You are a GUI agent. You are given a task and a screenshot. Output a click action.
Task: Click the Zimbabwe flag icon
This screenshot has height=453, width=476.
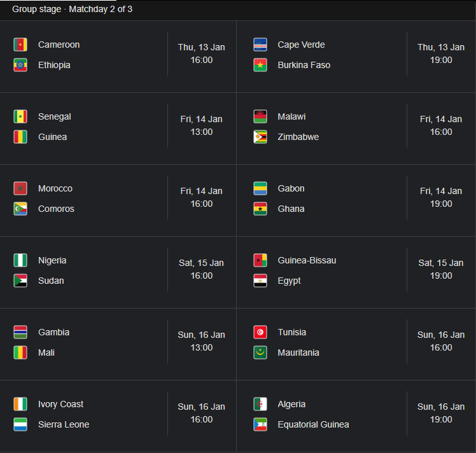pyautogui.click(x=260, y=137)
